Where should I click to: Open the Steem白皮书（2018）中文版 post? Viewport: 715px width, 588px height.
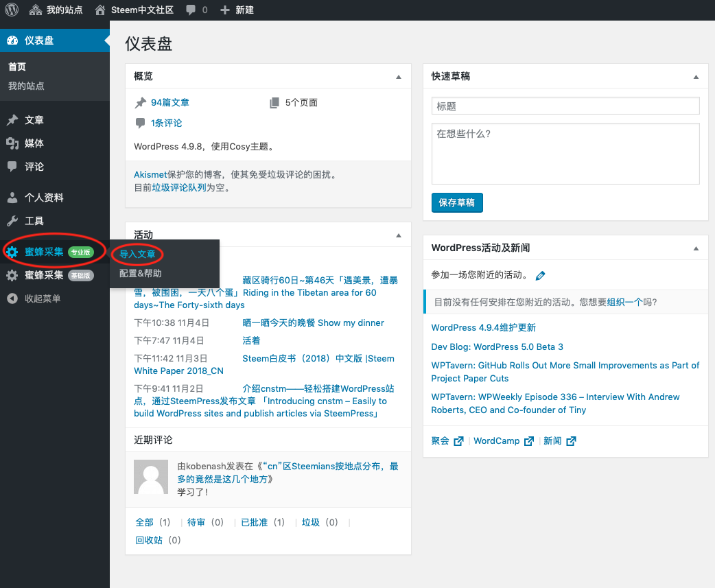[x=318, y=358]
